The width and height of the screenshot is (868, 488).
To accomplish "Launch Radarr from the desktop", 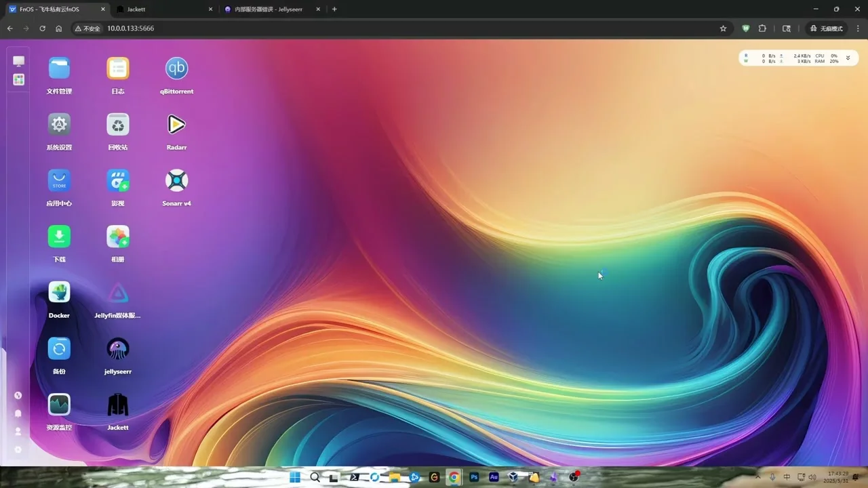I will pos(176,125).
